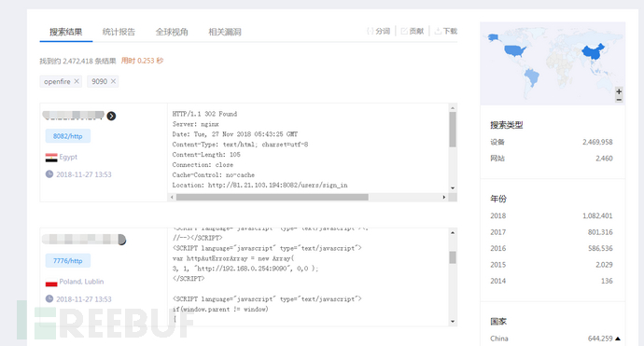Image resolution: width=644 pixels, height=346 pixels.
Task: Click vertical scrollbar thumb in second response box
Action: point(453,257)
